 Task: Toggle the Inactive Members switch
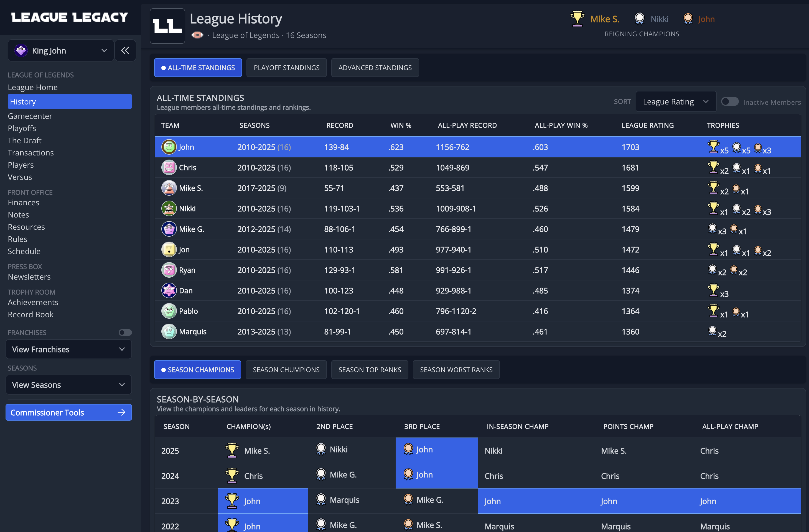pos(730,102)
